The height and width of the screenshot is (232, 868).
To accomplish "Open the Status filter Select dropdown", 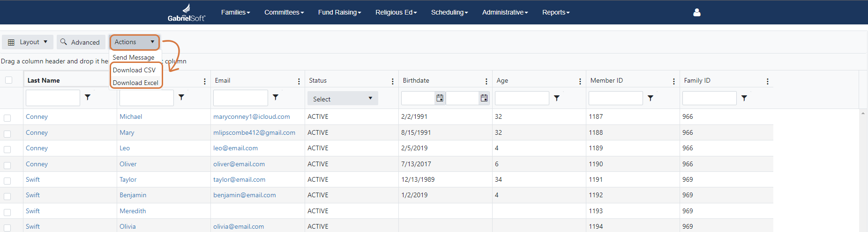I will (343, 99).
